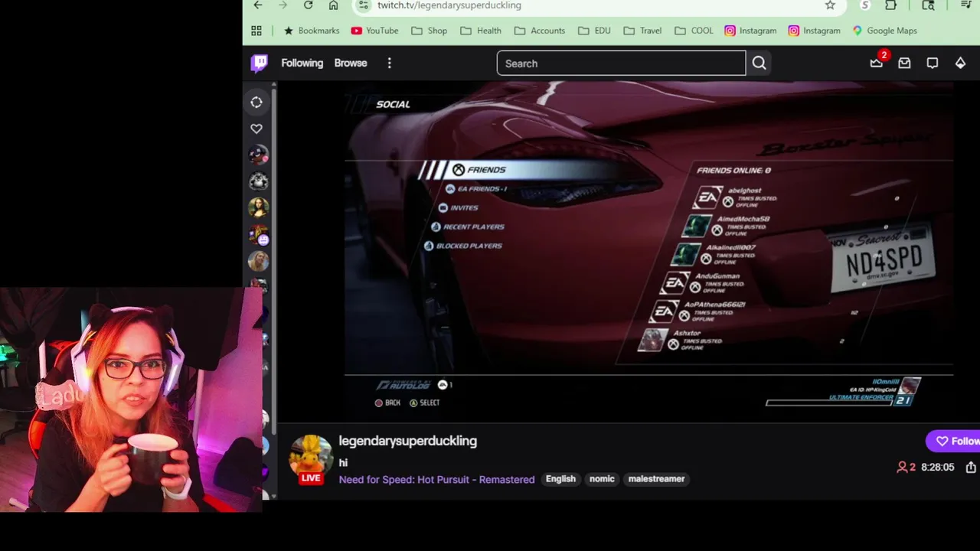Expand the EDU bookmarks folder

click(594, 31)
